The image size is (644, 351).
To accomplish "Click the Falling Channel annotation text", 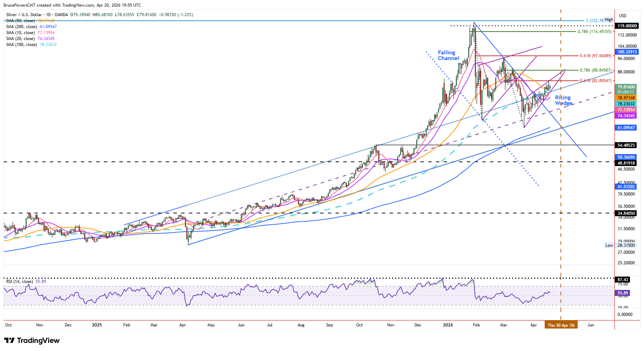I will 448,55.
